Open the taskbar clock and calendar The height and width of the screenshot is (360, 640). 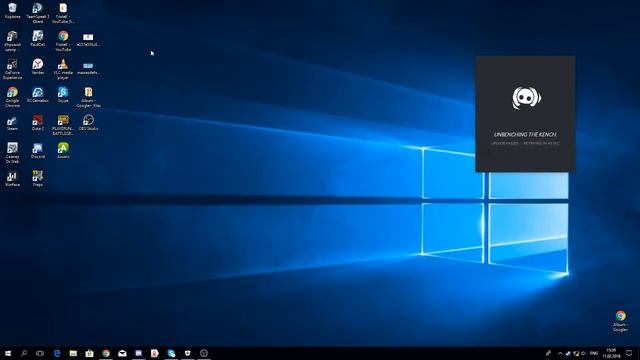[x=611, y=353]
